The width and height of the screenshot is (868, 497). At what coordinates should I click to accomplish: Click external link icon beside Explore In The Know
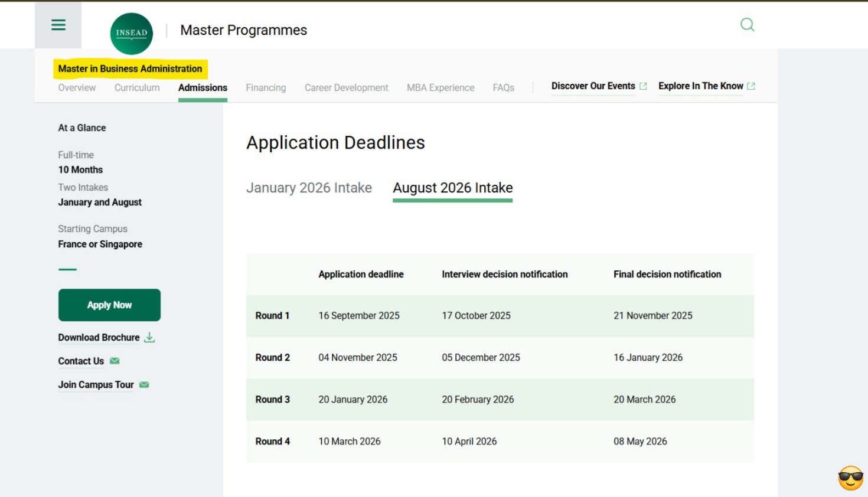click(x=751, y=86)
